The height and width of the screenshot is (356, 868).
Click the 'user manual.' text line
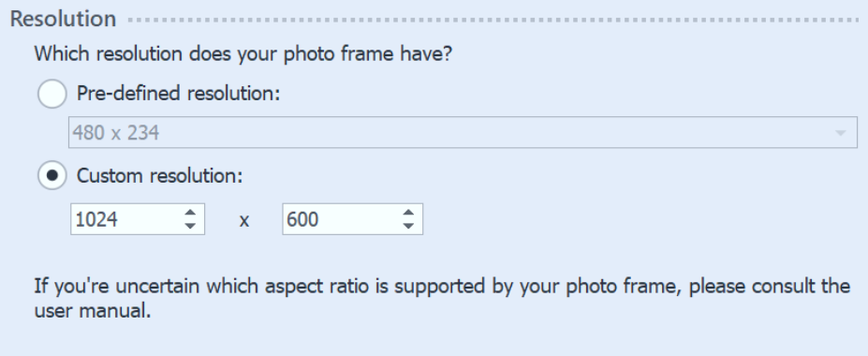pos(93,311)
